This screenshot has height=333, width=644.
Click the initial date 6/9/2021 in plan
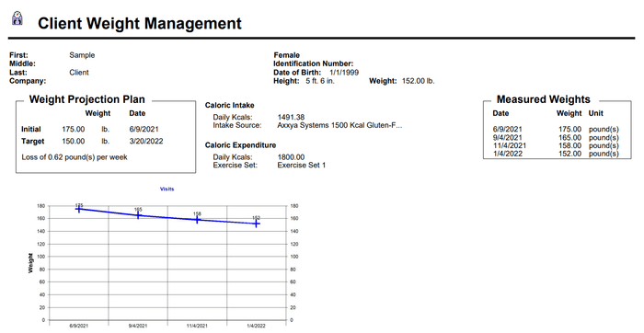[144, 129]
